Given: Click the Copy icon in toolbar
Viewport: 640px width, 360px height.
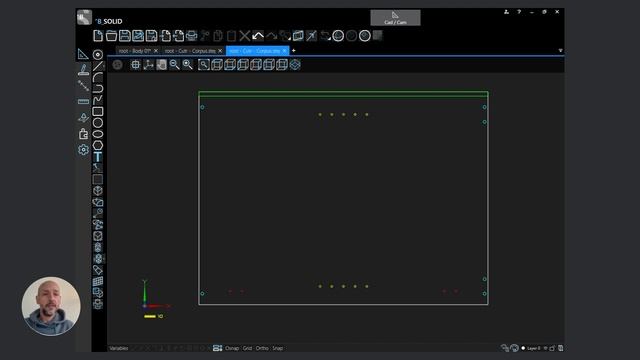Looking at the screenshot, I should coord(218,36).
